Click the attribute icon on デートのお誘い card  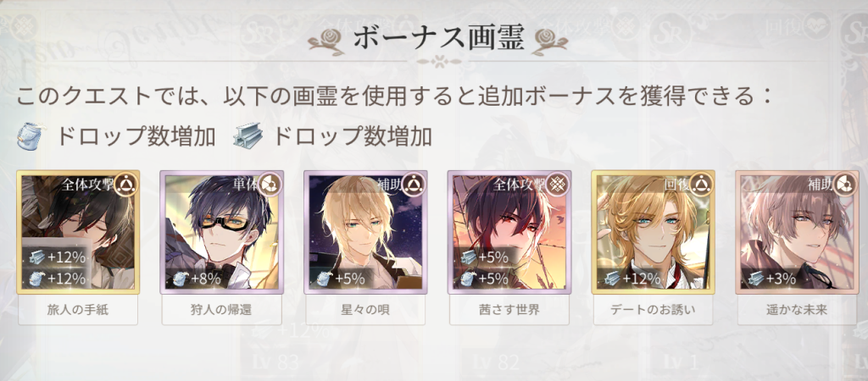click(x=701, y=185)
